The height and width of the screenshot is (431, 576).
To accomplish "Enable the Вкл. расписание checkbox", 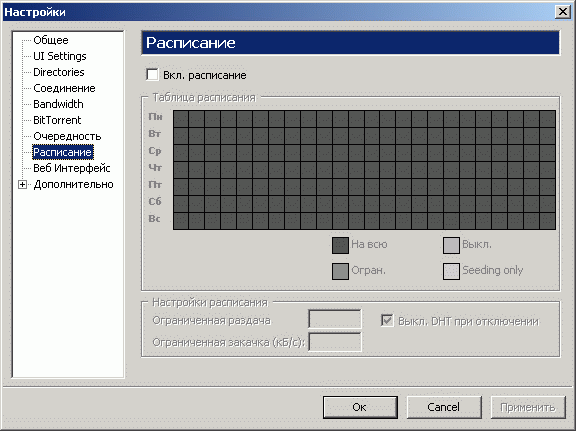I will click(152, 75).
